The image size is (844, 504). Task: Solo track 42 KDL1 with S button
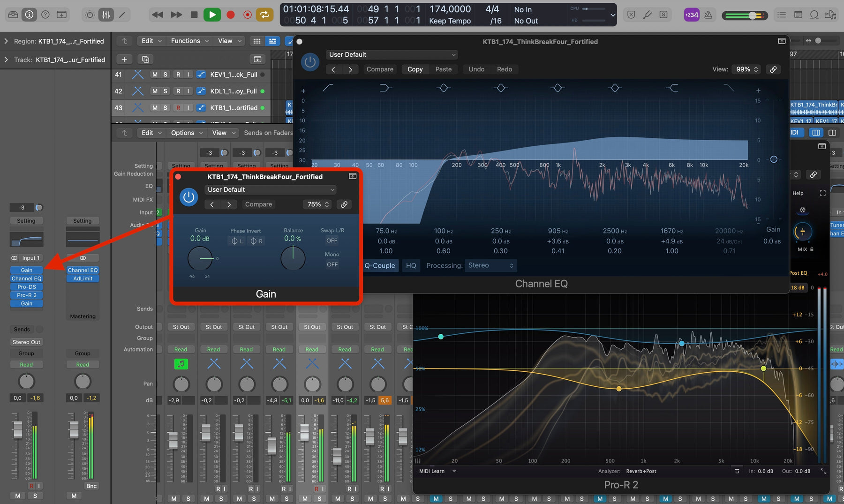(x=165, y=91)
